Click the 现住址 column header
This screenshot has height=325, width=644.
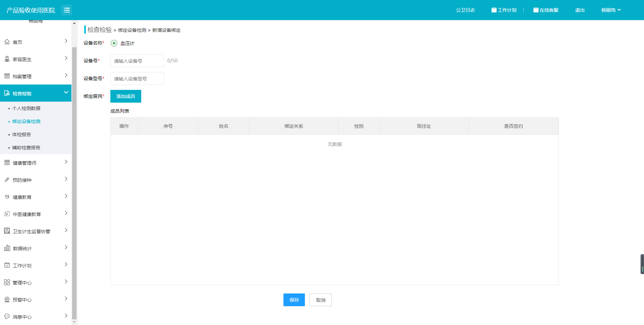424,126
